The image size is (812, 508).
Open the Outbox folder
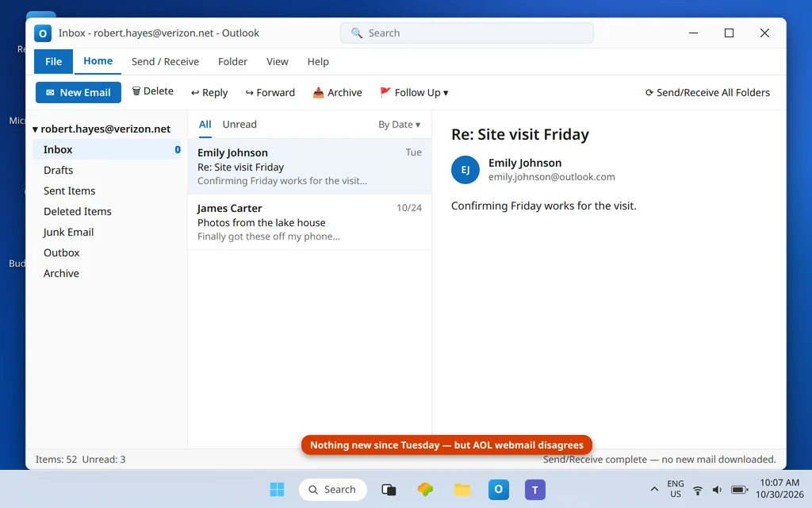106,253
